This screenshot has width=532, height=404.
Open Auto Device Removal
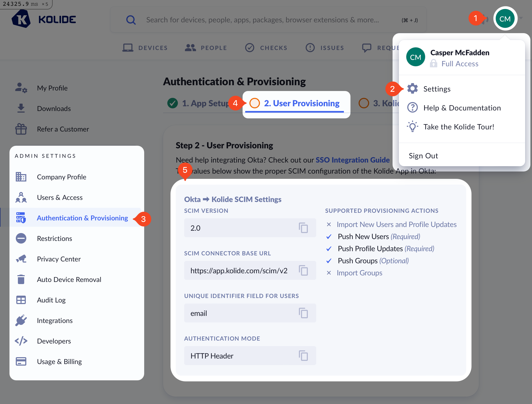point(69,279)
